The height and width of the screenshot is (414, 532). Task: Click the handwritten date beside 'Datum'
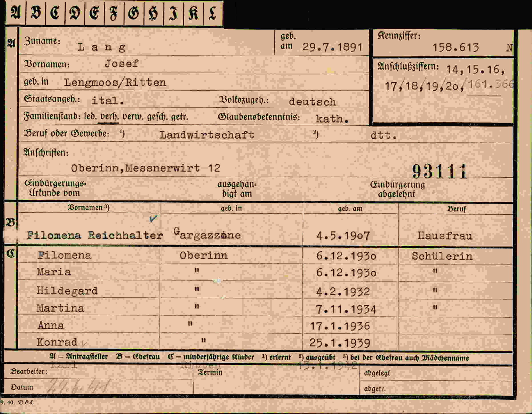point(78,386)
